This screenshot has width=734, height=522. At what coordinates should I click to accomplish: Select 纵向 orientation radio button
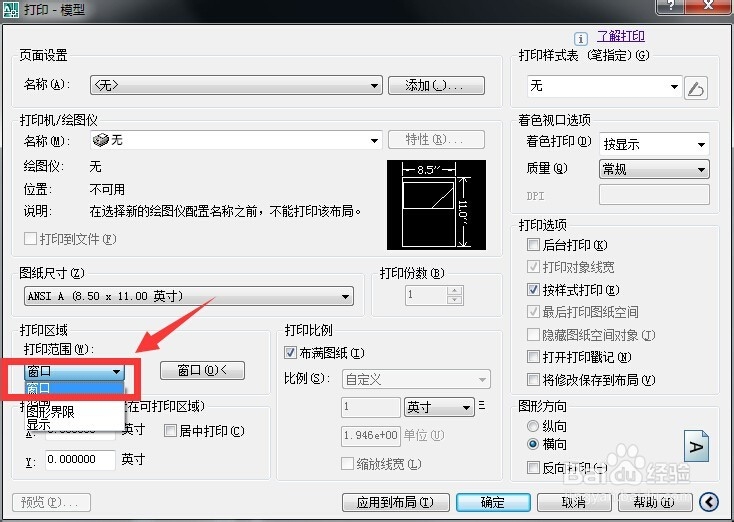(x=533, y=426)
